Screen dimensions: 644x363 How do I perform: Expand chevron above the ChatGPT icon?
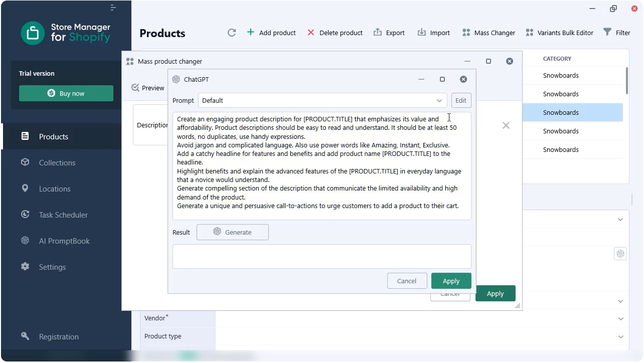coord(620,219)
